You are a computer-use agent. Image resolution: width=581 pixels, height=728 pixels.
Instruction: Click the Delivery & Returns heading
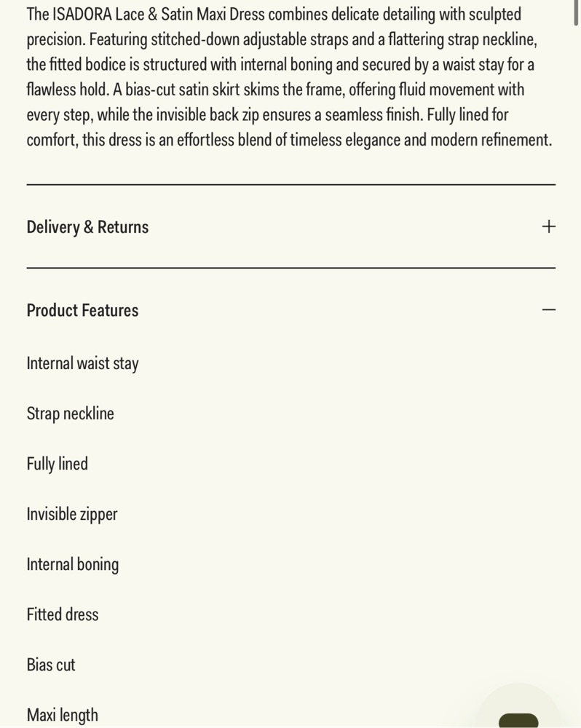click(87, 227)
